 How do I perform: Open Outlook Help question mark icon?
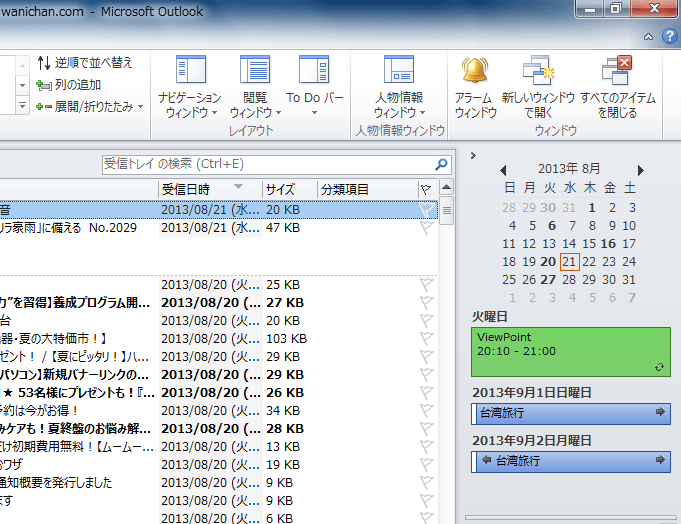tap(669, 36)
